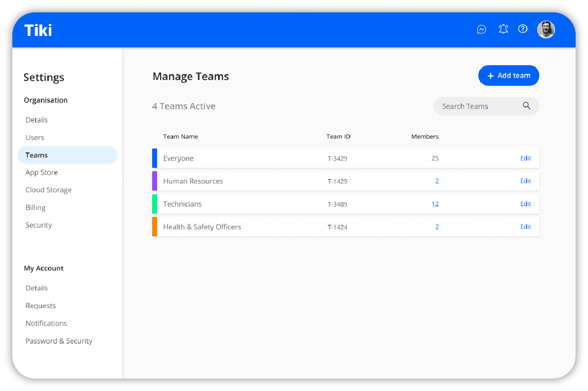Open the help question mark icon
The width and height of the screenshot is (588, 391).
pyautogui.click(x=523, y=29)
